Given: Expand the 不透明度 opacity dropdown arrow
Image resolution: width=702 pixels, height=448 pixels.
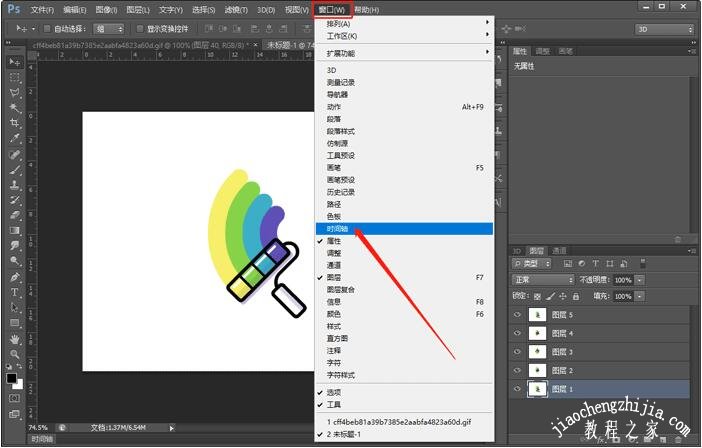Looking at the screenshot, I should click(x=640, y=280).
